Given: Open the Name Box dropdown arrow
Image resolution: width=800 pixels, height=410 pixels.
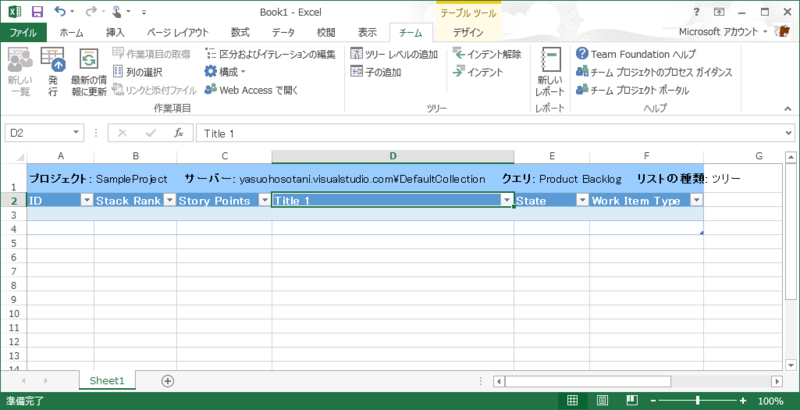Looking at the screenshot, I should [77, 133].
